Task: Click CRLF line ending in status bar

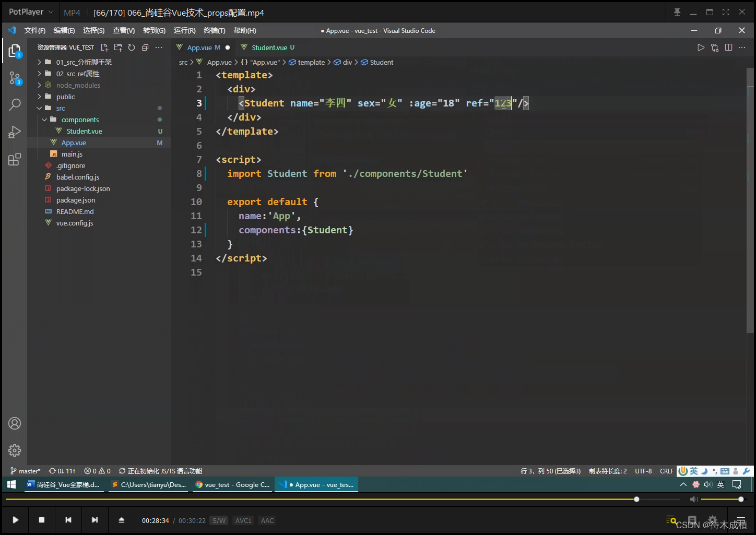Action: pos(667,471)
